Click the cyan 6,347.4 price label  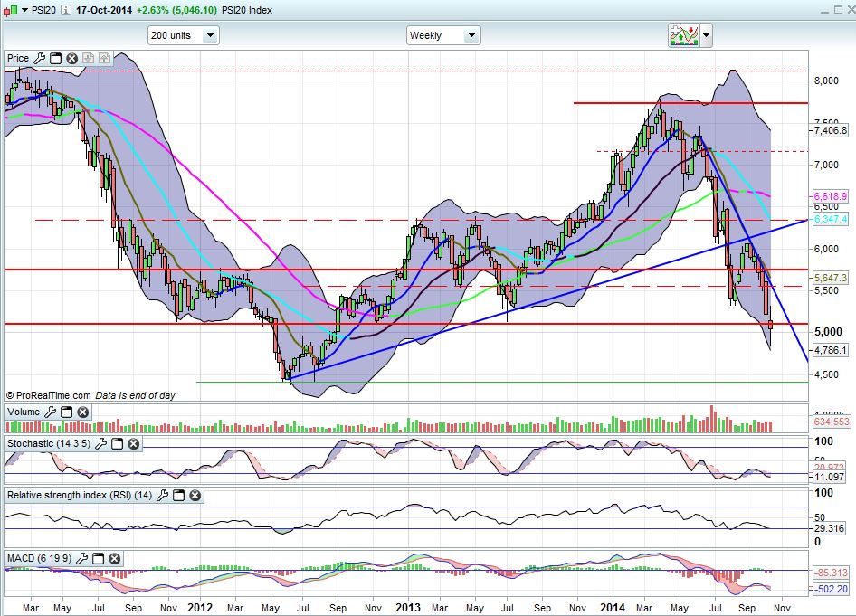click(x=831, y=219)
